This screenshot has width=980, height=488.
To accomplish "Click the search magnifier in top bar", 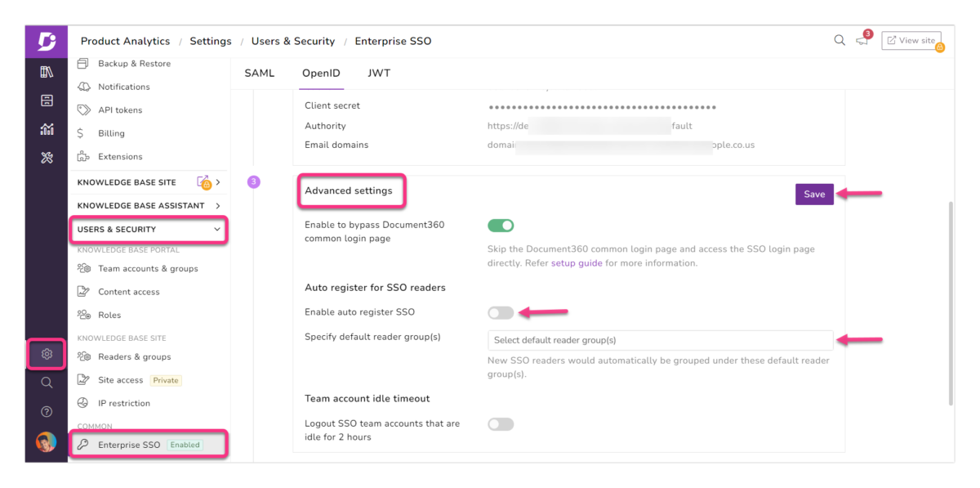I will [840, 40].
